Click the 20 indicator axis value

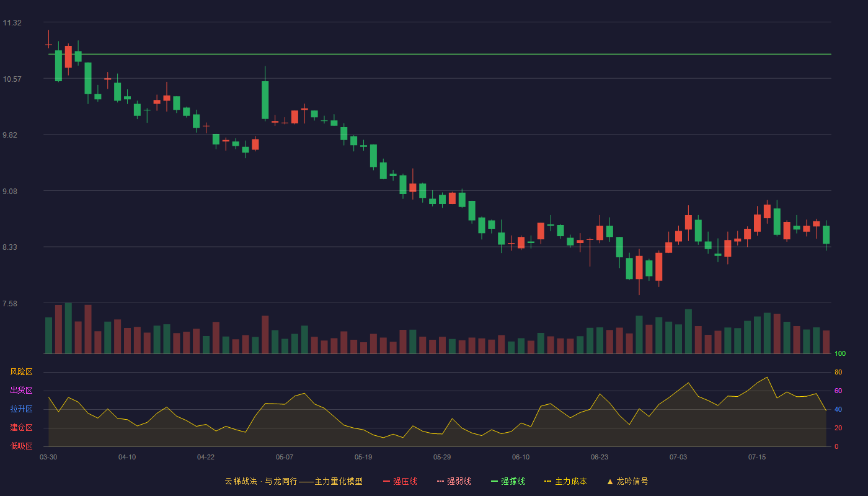tap(838, 428)
